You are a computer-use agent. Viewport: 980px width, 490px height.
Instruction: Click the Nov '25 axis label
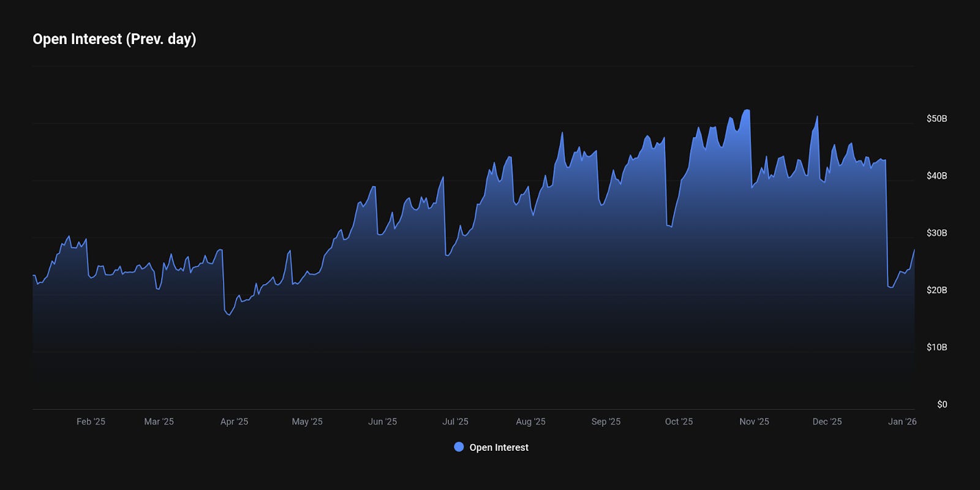tap(754, 421)
